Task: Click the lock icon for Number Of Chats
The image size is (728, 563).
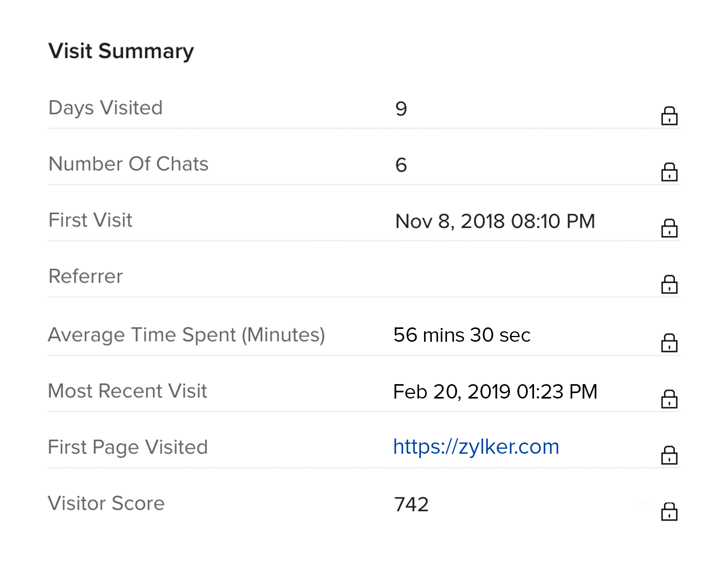Action: (669, 172)
